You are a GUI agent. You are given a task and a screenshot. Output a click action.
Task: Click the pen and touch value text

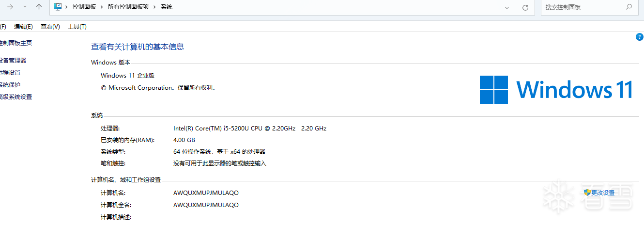[x=220, y=163]
